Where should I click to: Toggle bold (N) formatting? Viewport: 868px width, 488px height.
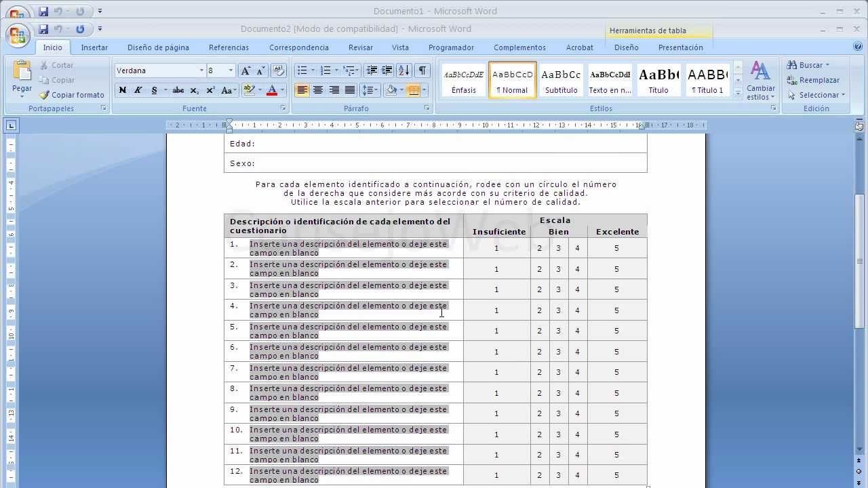123,90
